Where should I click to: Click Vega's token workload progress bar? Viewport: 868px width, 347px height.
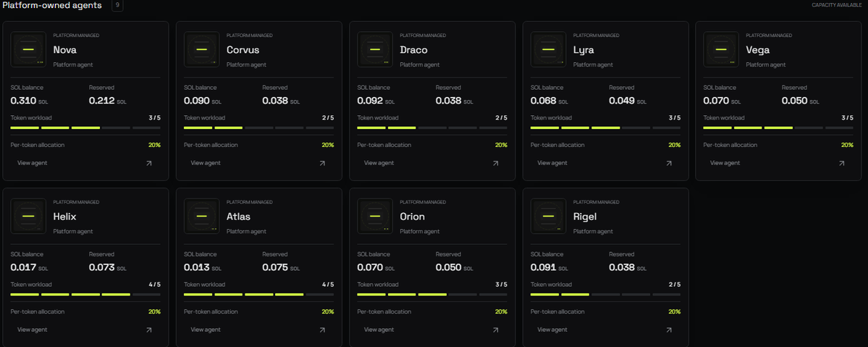coord(778,127)
